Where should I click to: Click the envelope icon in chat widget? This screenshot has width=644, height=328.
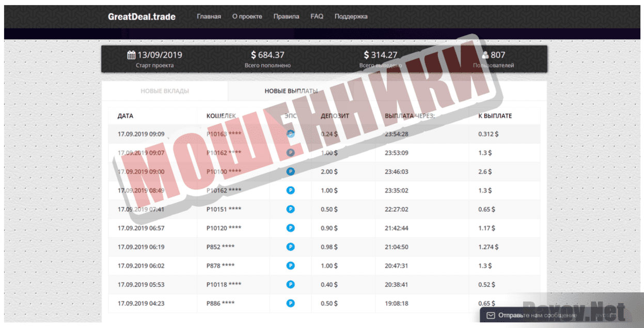point(491,315)
